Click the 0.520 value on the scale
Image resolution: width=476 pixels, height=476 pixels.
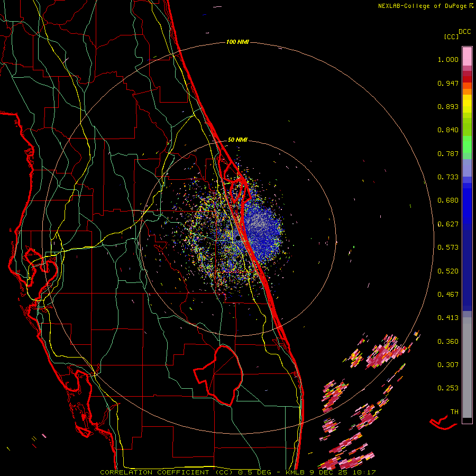pyautogui.click(x=448, y=271)
